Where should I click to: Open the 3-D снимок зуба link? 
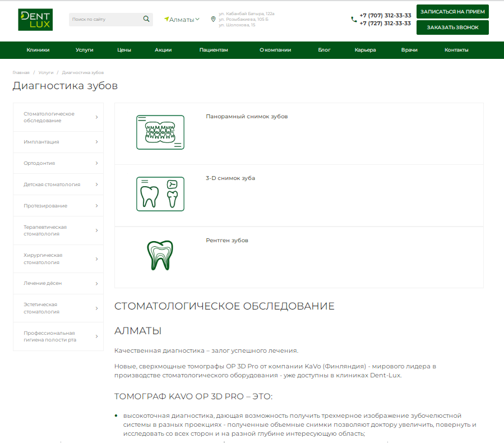[x=230, y=178]
